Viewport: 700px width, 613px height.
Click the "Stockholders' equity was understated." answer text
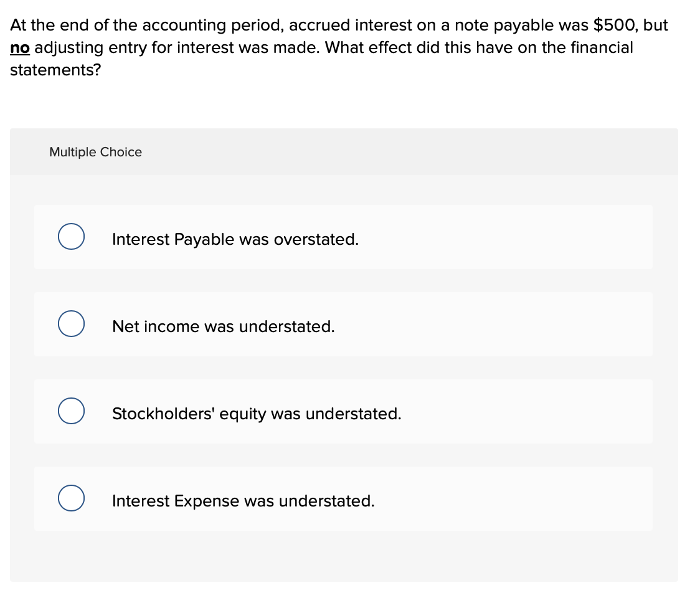[x=257, y=414]
